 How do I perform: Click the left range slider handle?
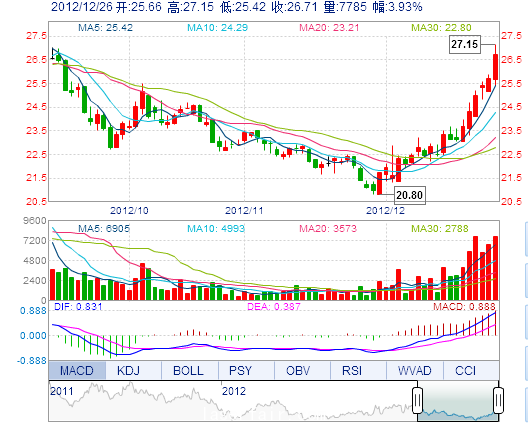[418, 400]
